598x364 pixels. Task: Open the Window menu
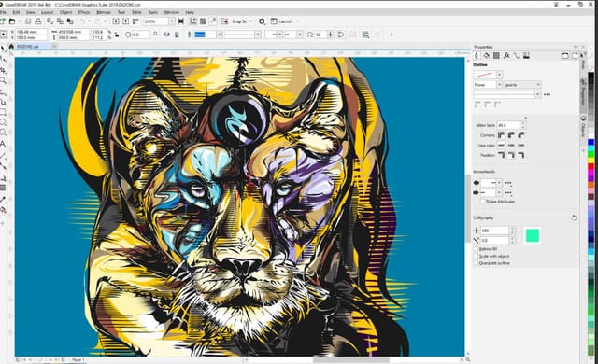coord(172,12)
